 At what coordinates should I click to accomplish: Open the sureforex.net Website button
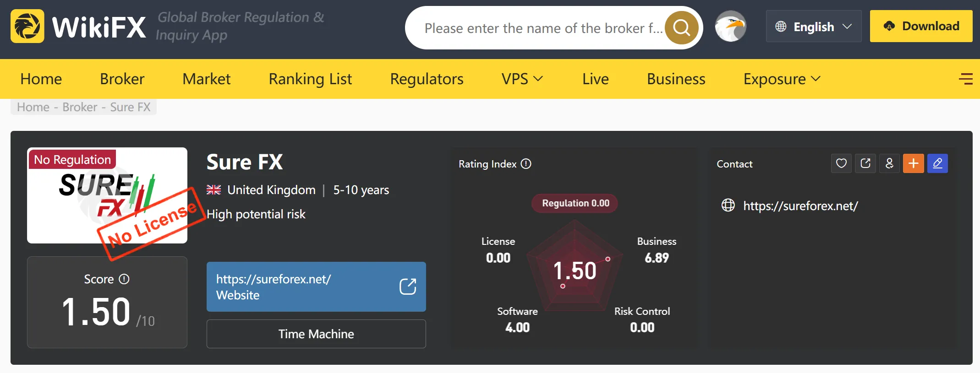click(316, 287)
